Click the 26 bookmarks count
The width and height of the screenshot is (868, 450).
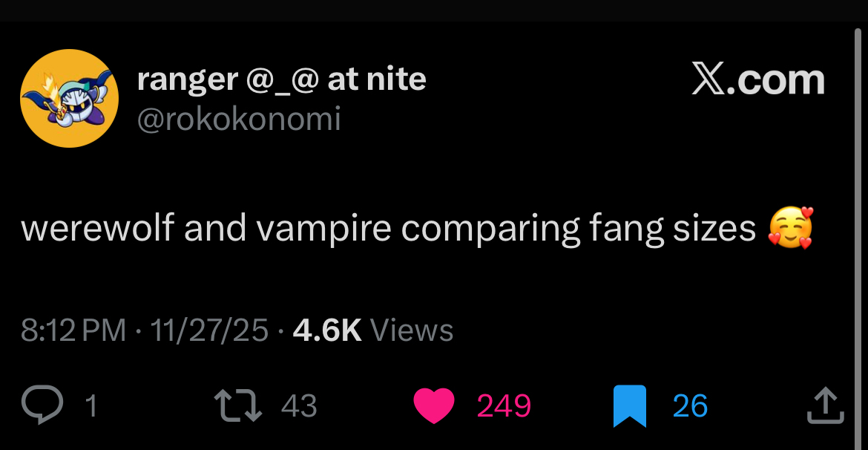[690, 406]
